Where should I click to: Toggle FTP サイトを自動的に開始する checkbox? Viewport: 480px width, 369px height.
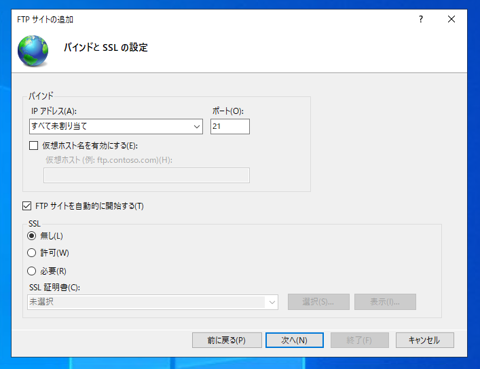point(27,206)
